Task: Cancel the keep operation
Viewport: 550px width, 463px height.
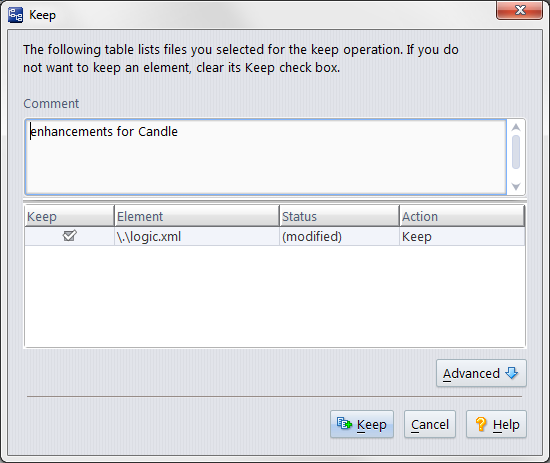Action: coord(430,424)
